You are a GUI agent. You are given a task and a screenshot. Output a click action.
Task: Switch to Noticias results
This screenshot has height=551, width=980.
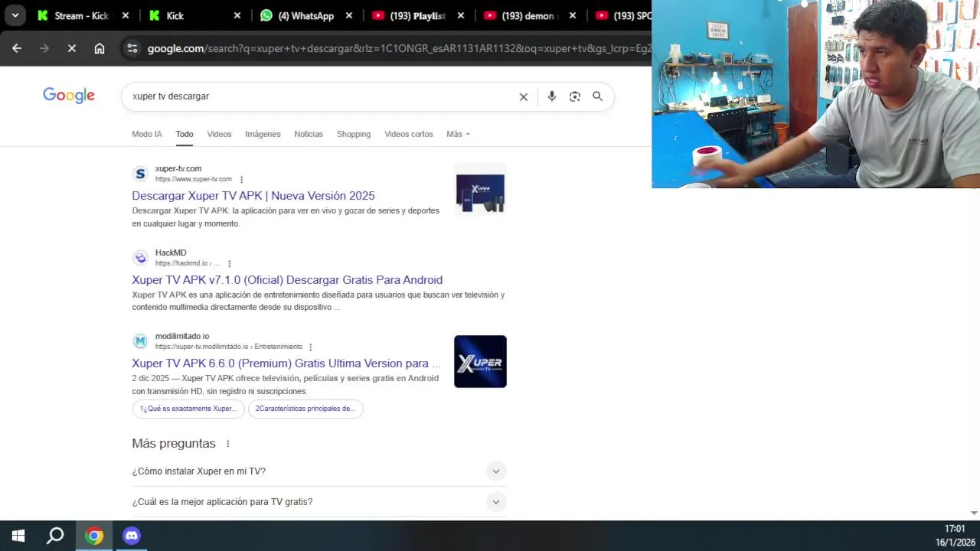309,134
